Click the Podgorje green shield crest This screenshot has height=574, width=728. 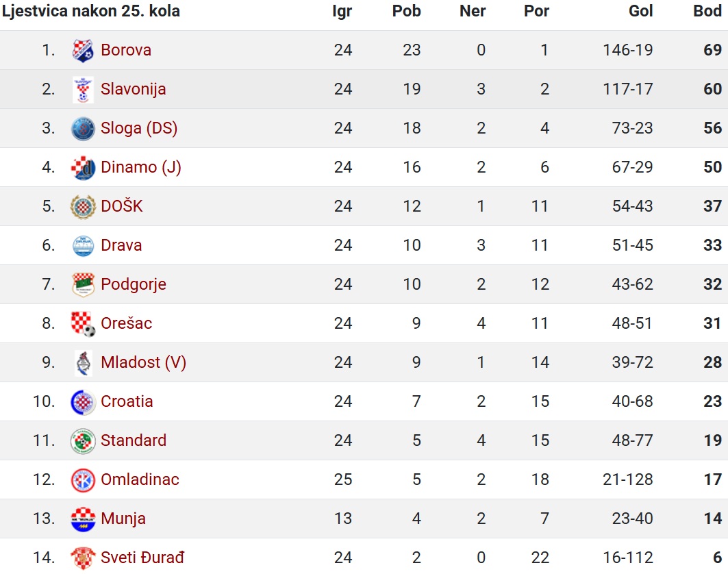83,285
